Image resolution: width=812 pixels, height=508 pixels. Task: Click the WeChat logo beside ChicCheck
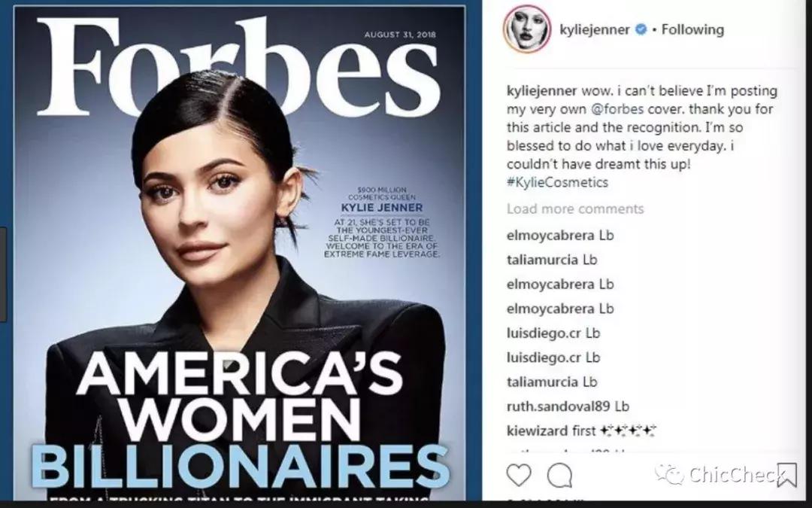670,474
